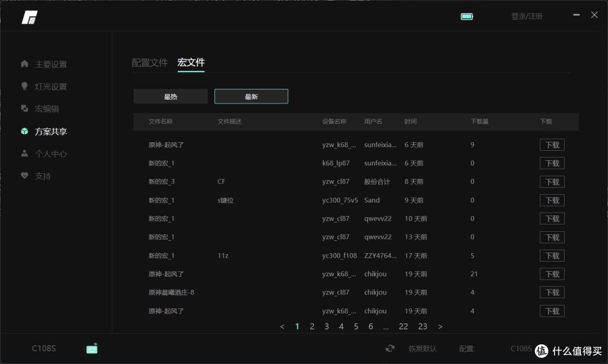Click the app logo icon

point(29,17)
